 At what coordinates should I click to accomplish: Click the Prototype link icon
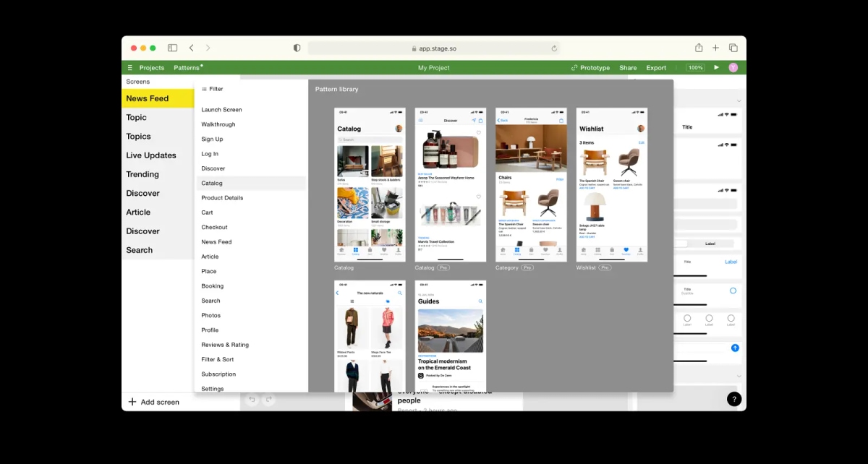pyautogui.click(x=574, y=68)
